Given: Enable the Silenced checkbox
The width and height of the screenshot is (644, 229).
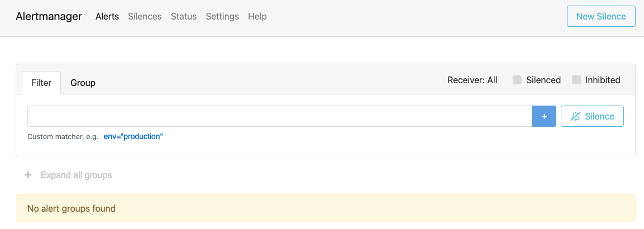Looking at the screenshot, I should coord(517,80).
